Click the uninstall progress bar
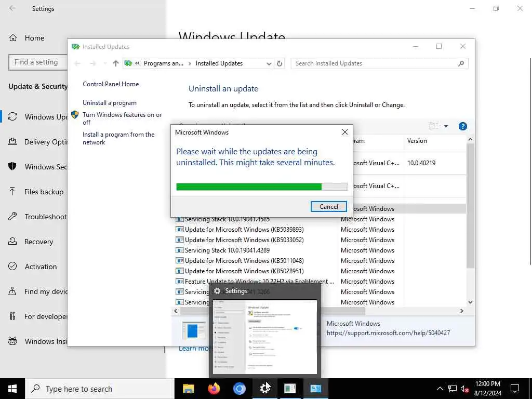The image size is (532, 399). point(262,187)
